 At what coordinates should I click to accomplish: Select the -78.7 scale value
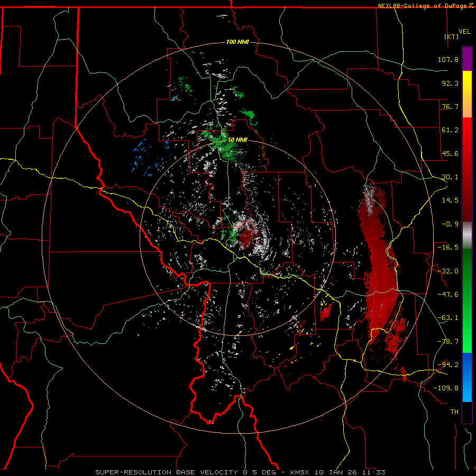[448, 342]
